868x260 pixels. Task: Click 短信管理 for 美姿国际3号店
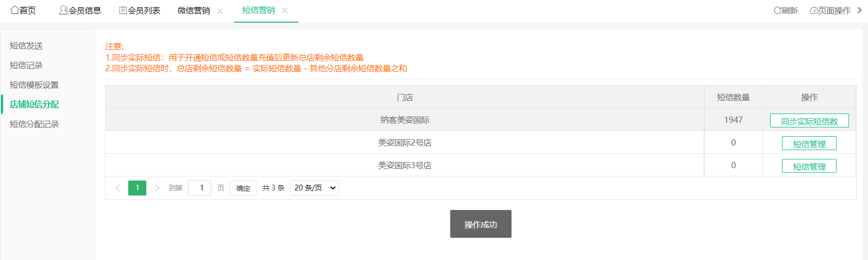pos(809,166)
